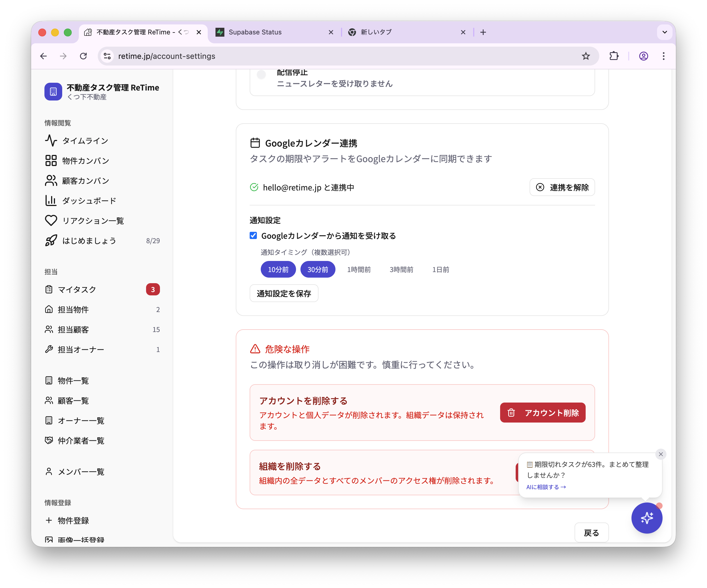Viewport: 707px width, 588px height.
Task: Enable the 1時間前 notification timing option
Action: click(x=358, y=269)
